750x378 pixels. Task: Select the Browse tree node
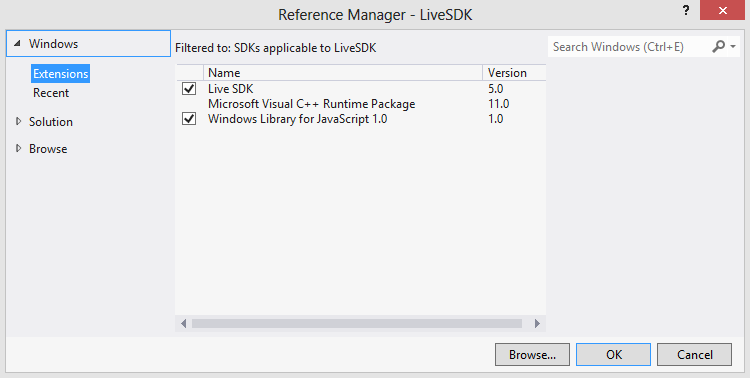(x=48, y=149)
